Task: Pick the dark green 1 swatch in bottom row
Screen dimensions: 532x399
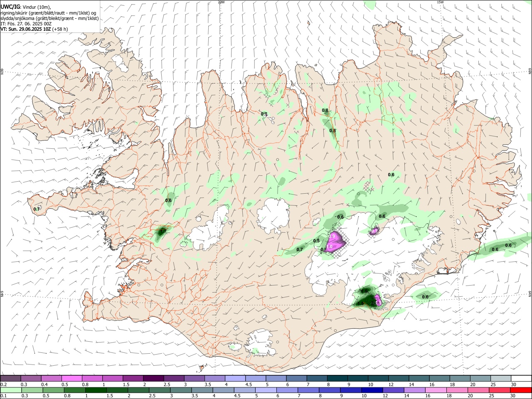Action: pos(96,390)
